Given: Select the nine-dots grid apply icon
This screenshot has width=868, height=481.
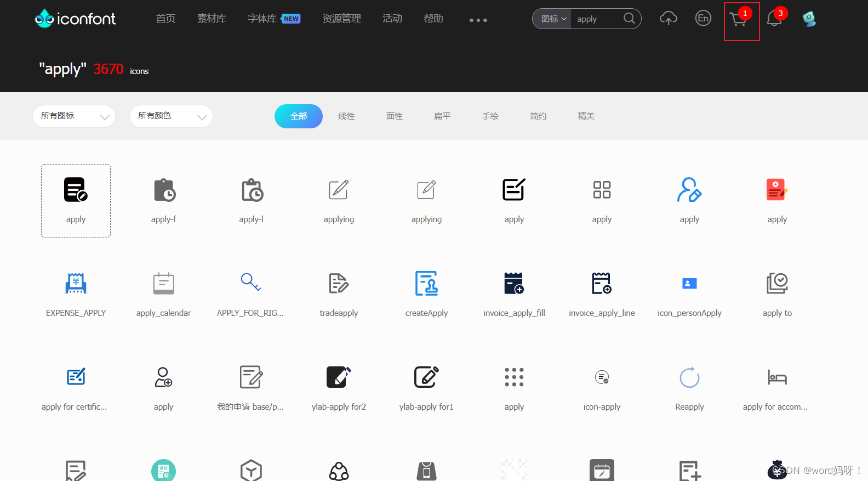Looking at the screenshot, I should 514,377.
